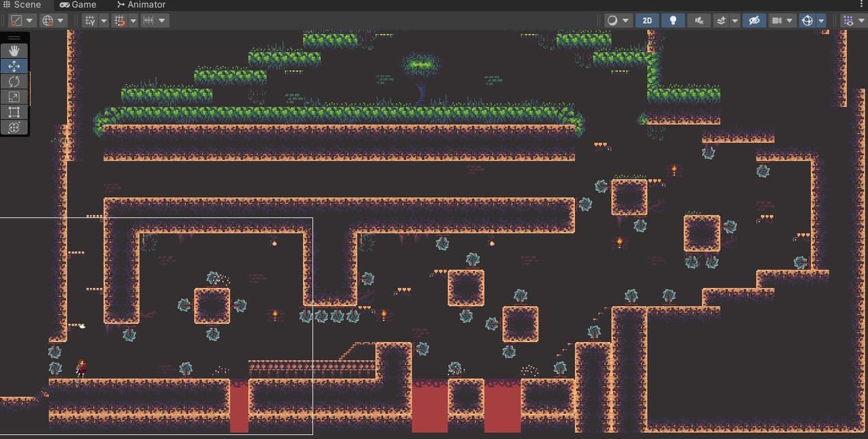Image resolution: width=868 pixels, height=439 pixels.
Task: Open the gizmos dropdown arrow
Action: 821,20
